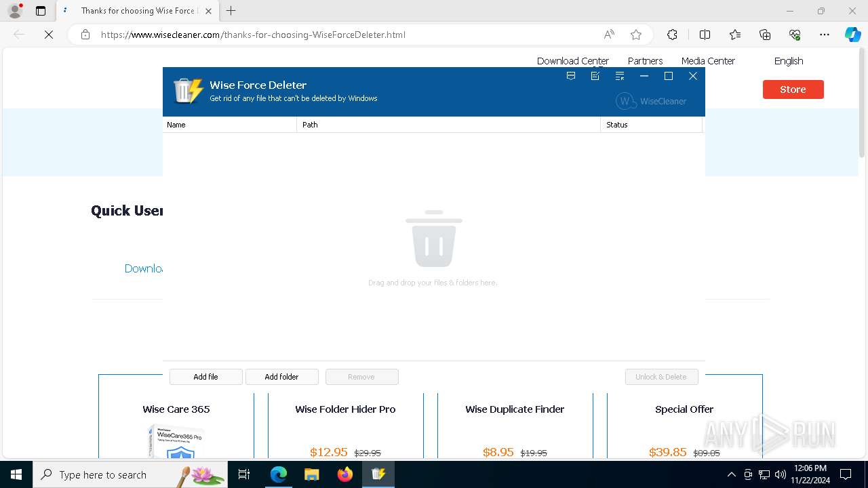Click the Wise Force Deleter trash logo

tap(189, 91)
